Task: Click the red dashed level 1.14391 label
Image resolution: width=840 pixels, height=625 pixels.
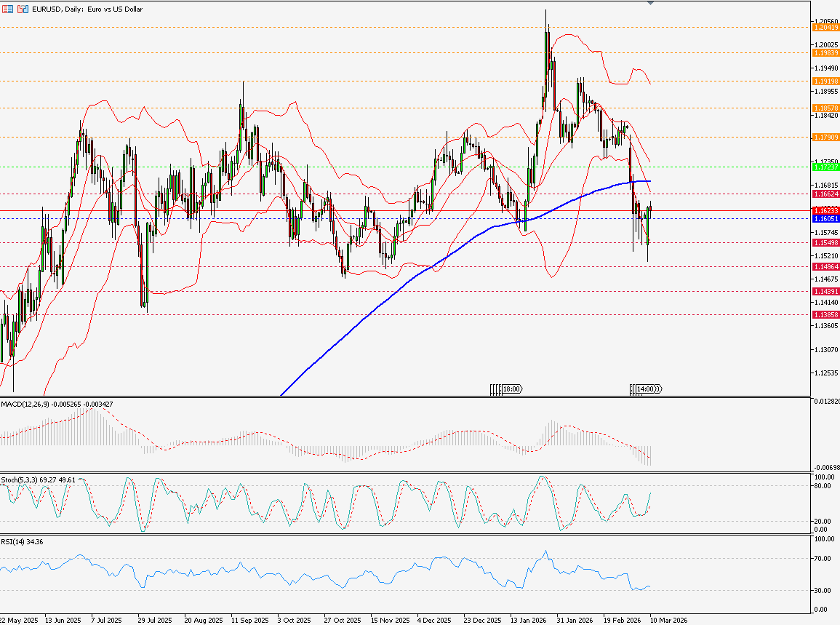Action: coord(827,291)
